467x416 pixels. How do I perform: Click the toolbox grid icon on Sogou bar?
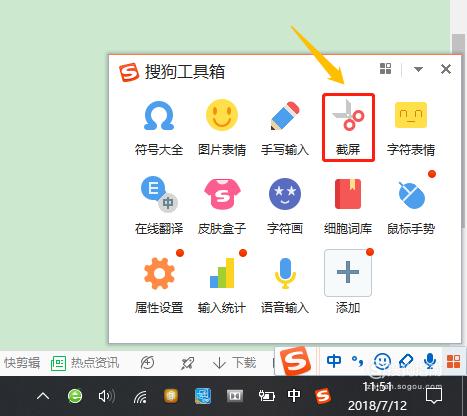click(x=454, y=361)
